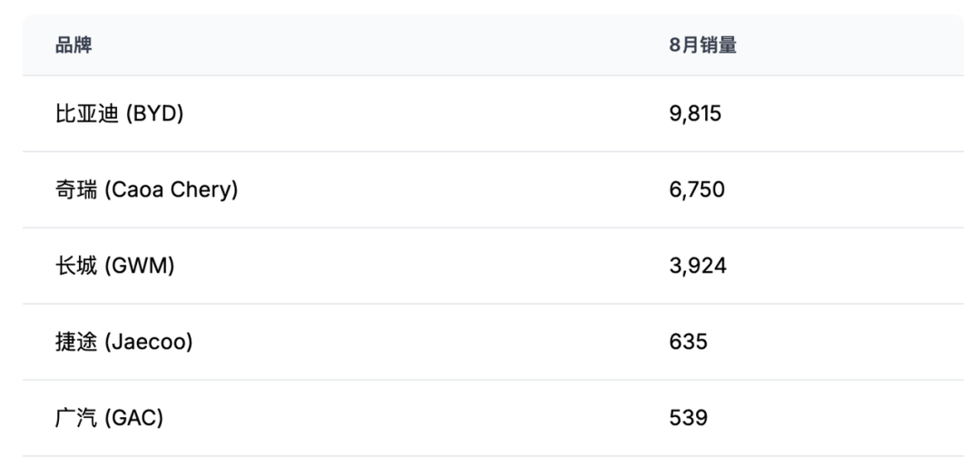The width and height of the screenshot is (980, 466).
Task: Select the 长城 (GWM) brand cell
Action: (x=114, y=267)
